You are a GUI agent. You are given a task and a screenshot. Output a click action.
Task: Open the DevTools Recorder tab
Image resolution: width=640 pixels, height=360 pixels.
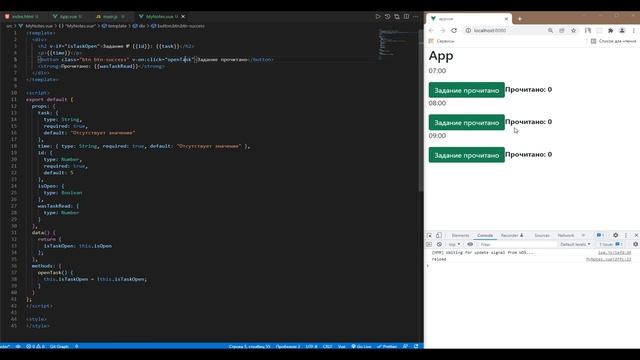click(x=512, y=236)
